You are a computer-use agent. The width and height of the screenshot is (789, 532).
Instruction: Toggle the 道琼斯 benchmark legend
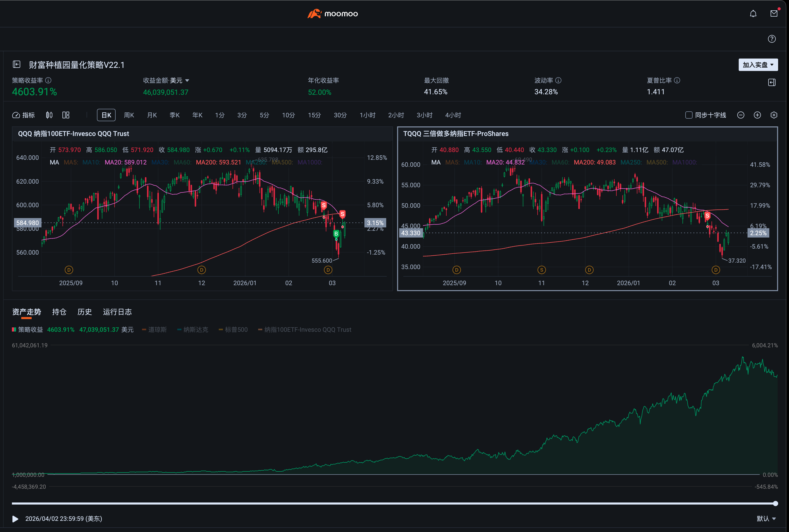[154, 330]
